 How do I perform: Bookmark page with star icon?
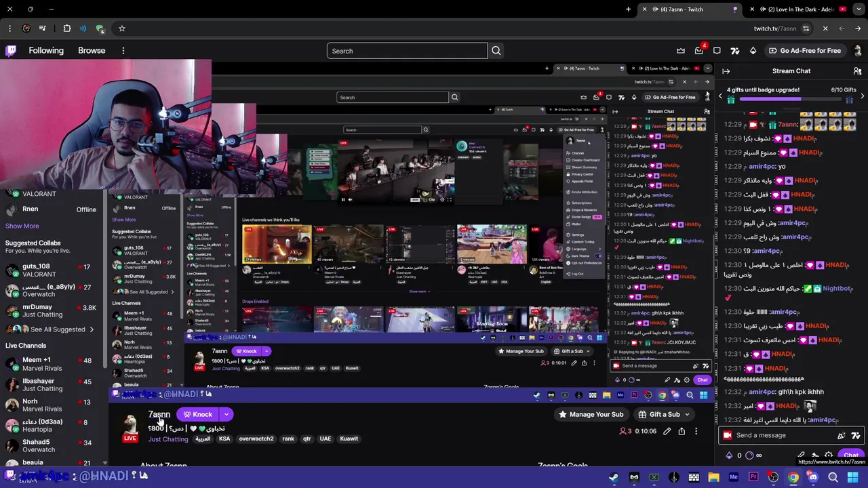click(x=122, y=28)
